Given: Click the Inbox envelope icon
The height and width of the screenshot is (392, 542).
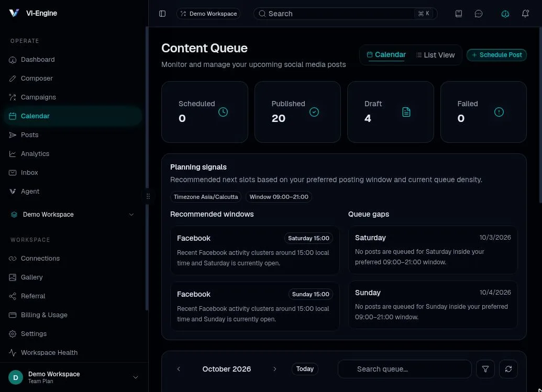Looking at the screenshot, I should point(13,172).
